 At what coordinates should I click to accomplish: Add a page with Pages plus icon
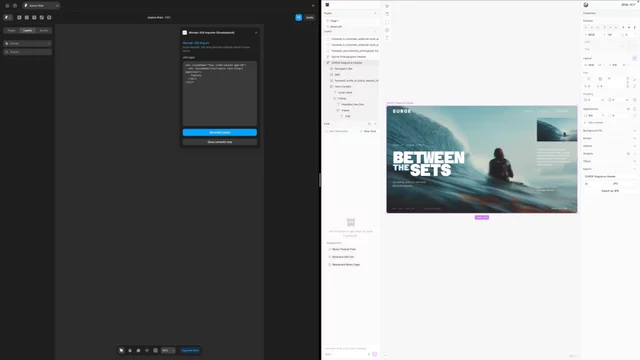[375, 13]
